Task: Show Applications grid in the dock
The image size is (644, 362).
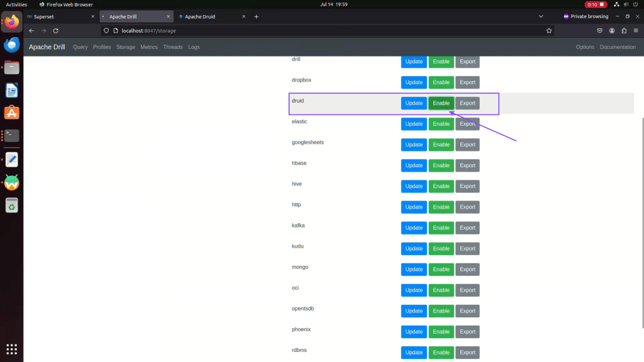Action: [11, 349]
